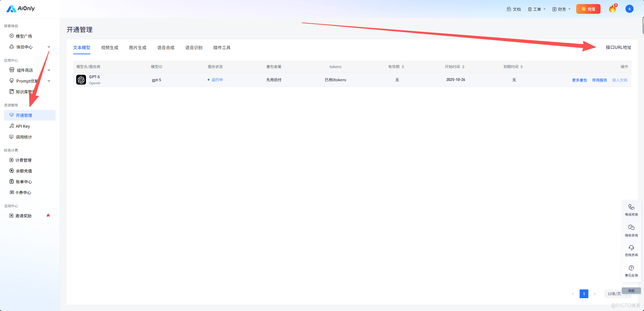Select 开通管理 in the sidebar
The width and height of the screenshot is (644, 311).
[30, 115]
